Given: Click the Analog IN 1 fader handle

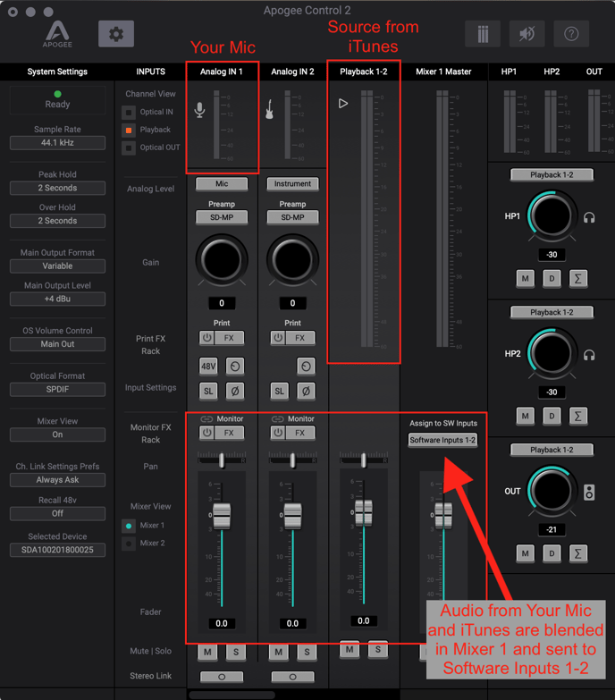Looking at the screenshot, I should [222, 516].
